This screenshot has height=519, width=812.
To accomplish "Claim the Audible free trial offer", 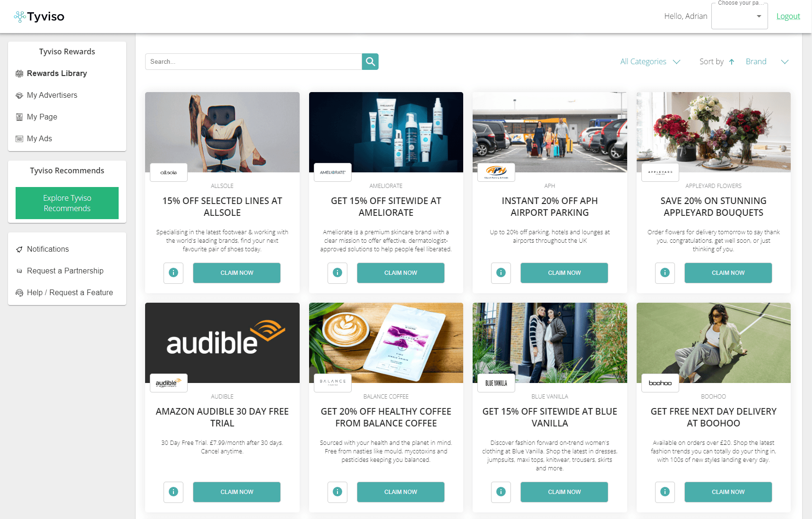I will [237, 492].
